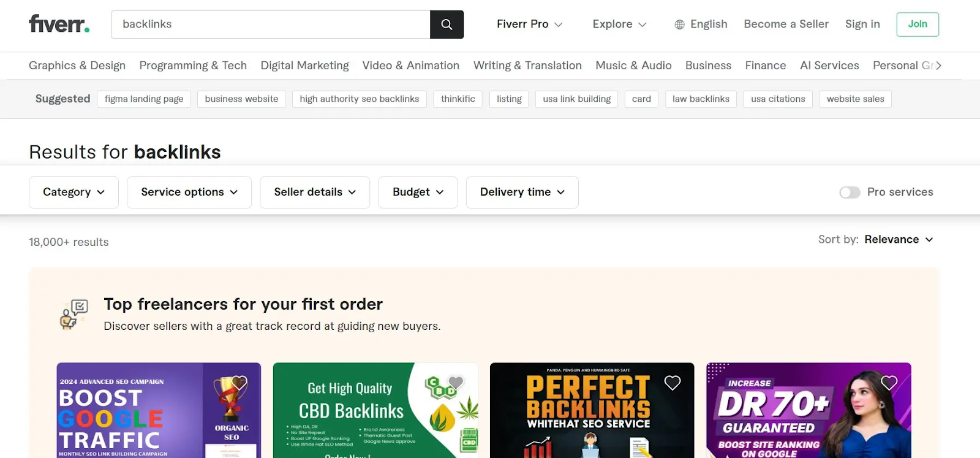This screenshot has height=458, width=980.
Task: Click right arrow to scroll categories
Action: tap(938, 66)
